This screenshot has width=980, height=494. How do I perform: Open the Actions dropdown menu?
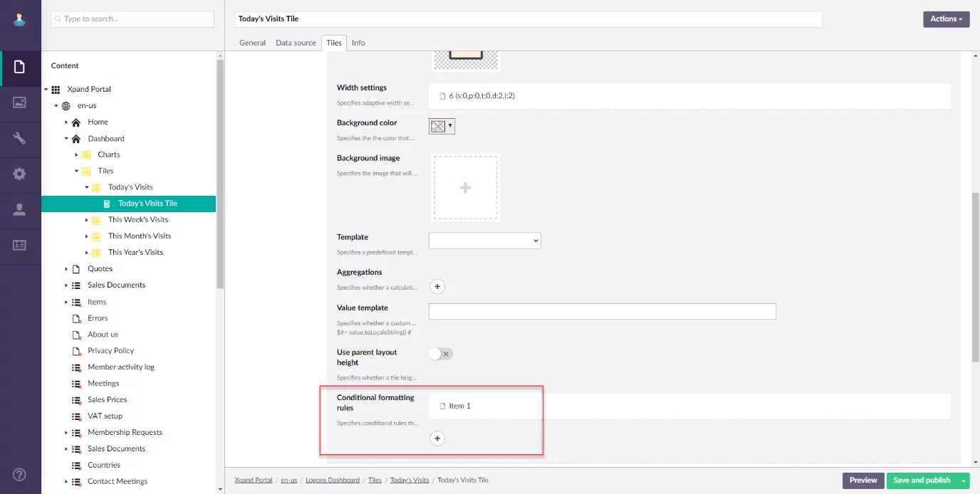(x=946, y=19)
